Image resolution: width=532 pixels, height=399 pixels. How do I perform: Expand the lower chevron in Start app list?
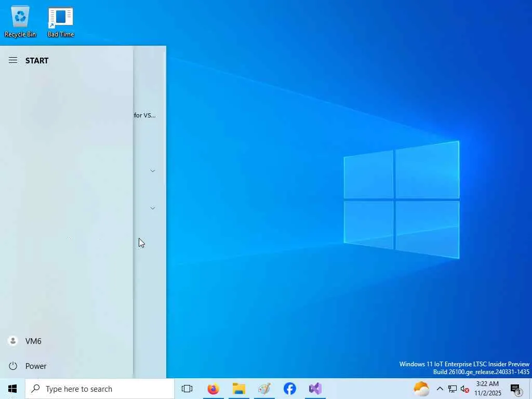(153, 208)
